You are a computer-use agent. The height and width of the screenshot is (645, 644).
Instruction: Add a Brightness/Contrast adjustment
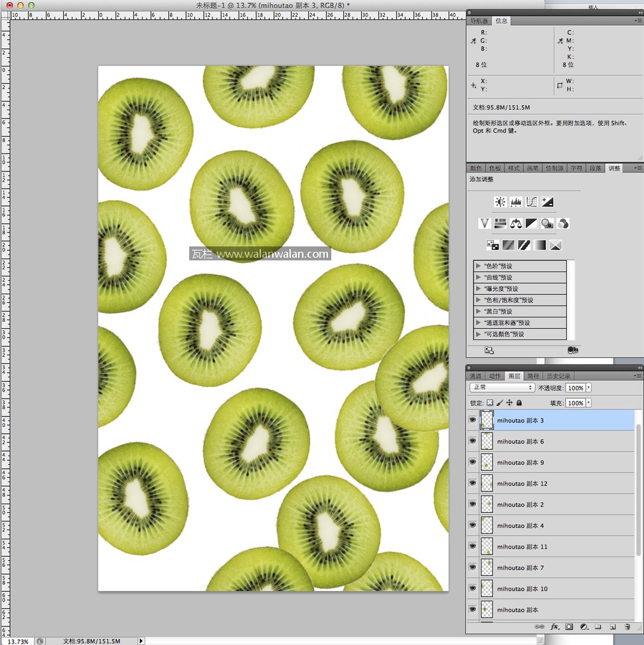(x=500, y=202)
